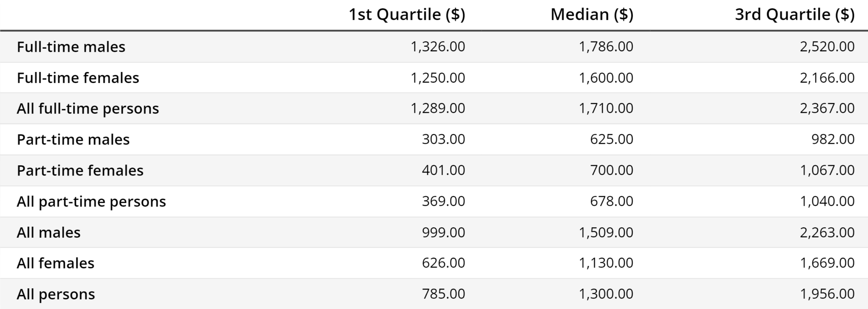Select the All females row label
868x309 pixels.
[56, 263]
